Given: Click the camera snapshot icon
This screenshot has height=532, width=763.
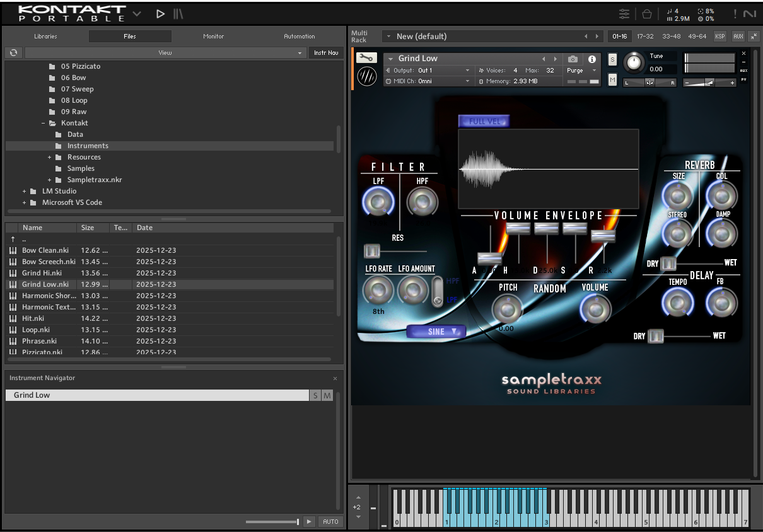Looking at the screenshot, I should click(x=573, y=59).
